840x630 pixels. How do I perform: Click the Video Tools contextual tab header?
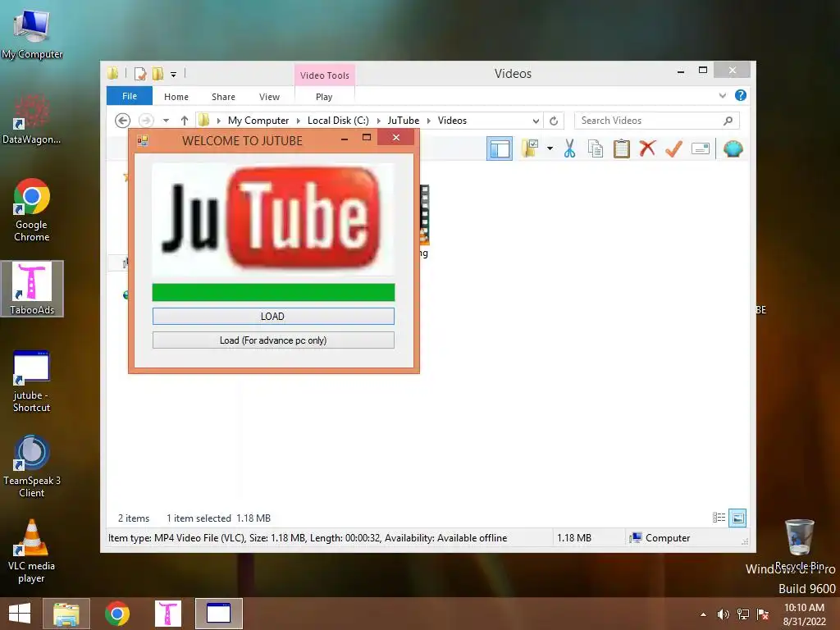pyautogui.click(x=325, y=75)
